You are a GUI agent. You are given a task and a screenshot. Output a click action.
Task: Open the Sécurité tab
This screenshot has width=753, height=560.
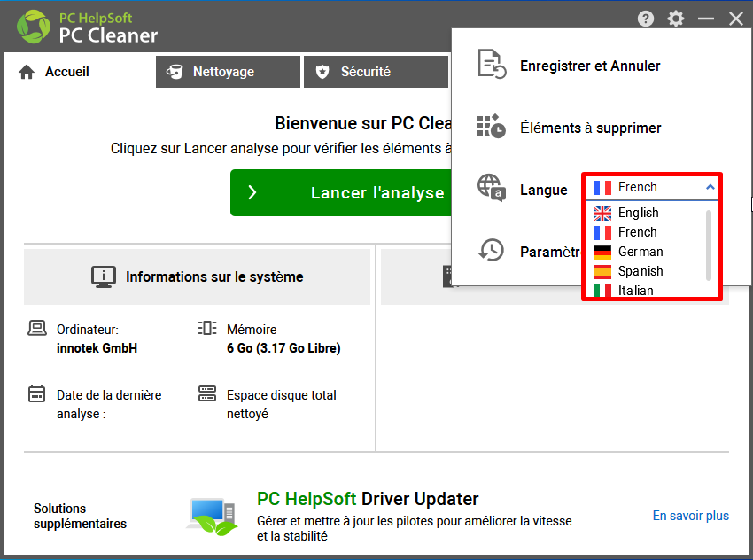375,72
